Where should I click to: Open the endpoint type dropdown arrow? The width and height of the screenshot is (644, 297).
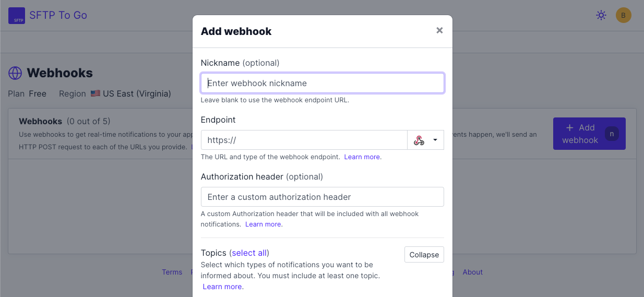(435, 140)
